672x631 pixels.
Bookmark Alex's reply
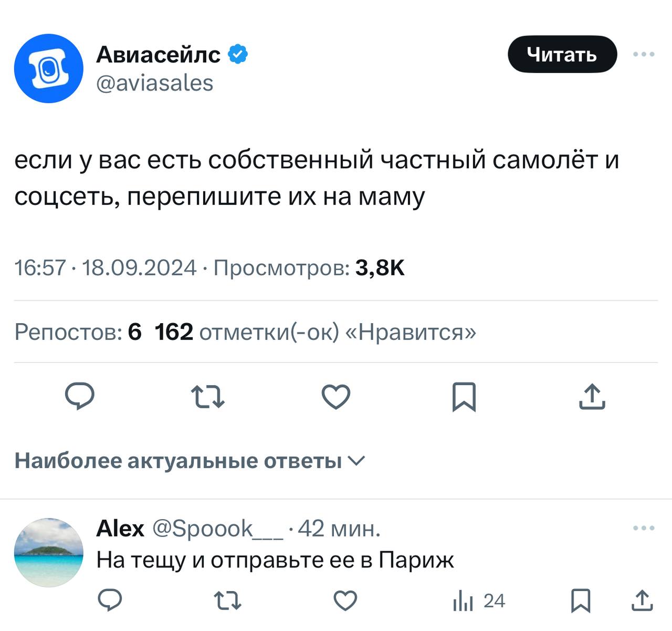581,601
